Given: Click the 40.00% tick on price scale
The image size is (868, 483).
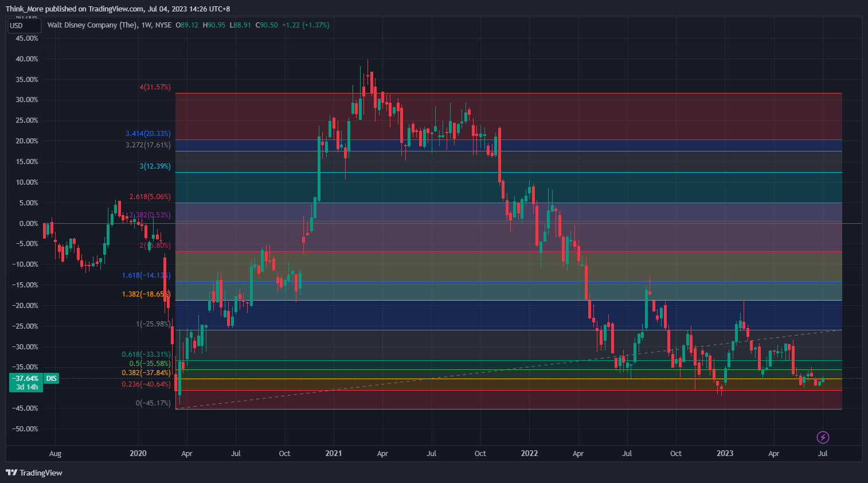Looking at the screenshot, I should pos(26,59).
